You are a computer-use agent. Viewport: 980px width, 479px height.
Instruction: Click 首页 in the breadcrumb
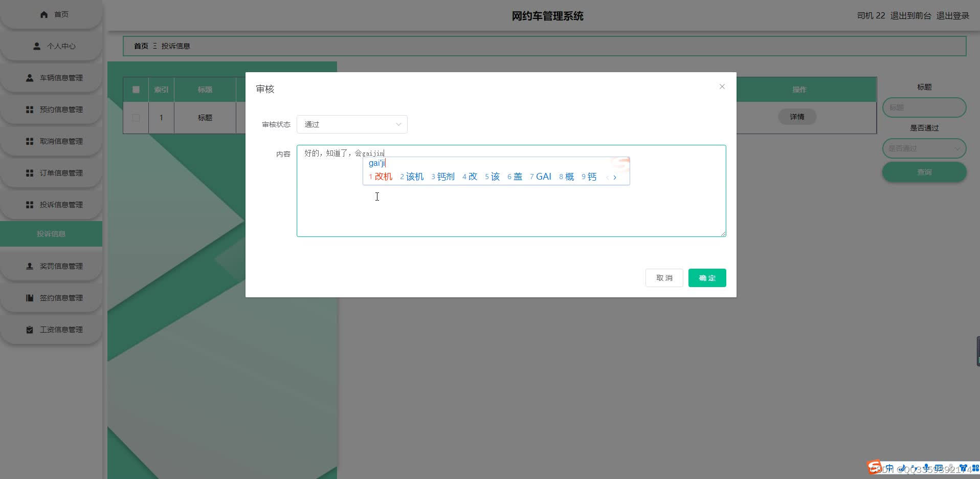point(141,46)
